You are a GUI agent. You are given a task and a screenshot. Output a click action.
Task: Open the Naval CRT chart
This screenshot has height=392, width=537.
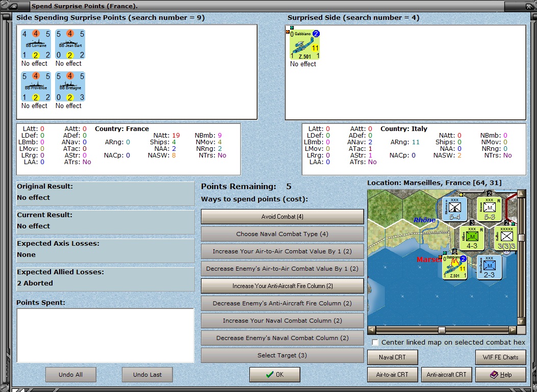click(x=393, y=357)
